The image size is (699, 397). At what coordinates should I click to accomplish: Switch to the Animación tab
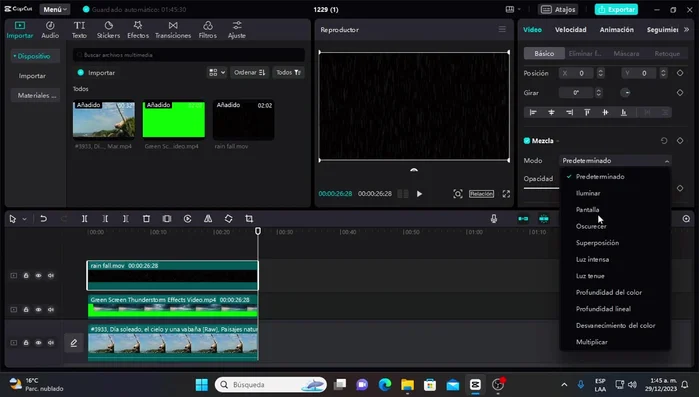pyautogui.click(x=617, y=29)
